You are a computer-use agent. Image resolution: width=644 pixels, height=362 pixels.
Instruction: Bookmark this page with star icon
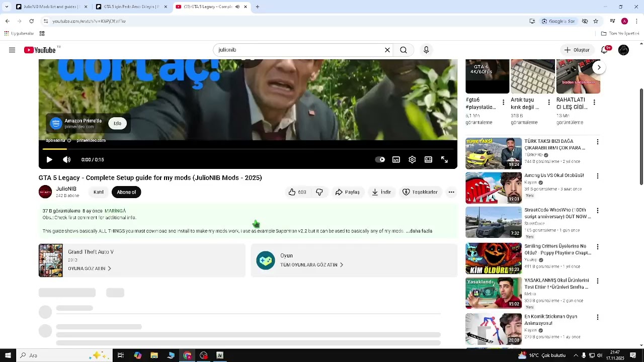pos(596,21)
